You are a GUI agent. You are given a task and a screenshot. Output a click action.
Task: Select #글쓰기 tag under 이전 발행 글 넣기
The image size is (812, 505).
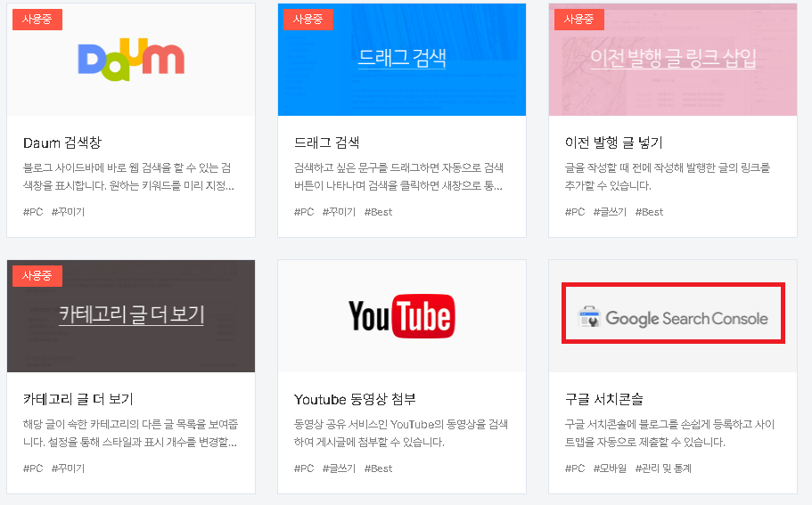610,212
